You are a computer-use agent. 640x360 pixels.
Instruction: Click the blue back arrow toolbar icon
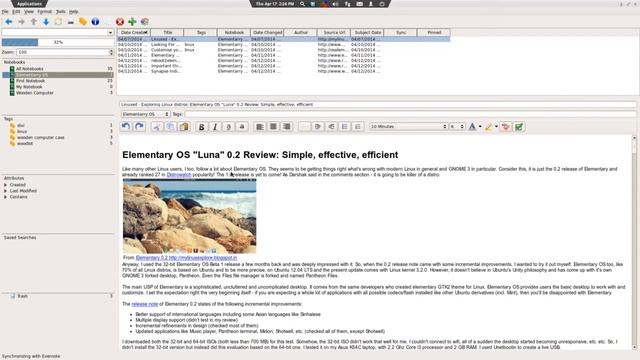(8, 22)
